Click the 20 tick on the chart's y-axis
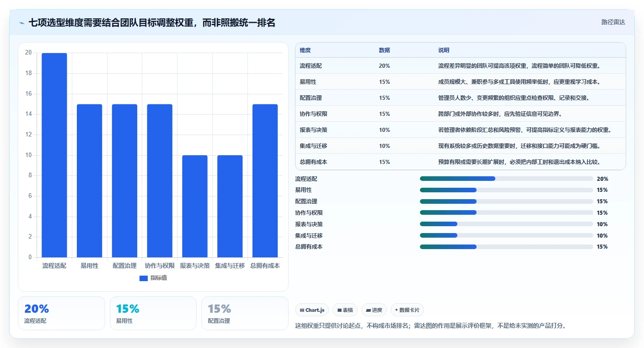This screenshot has width=644, height=348. pos(28,53)
